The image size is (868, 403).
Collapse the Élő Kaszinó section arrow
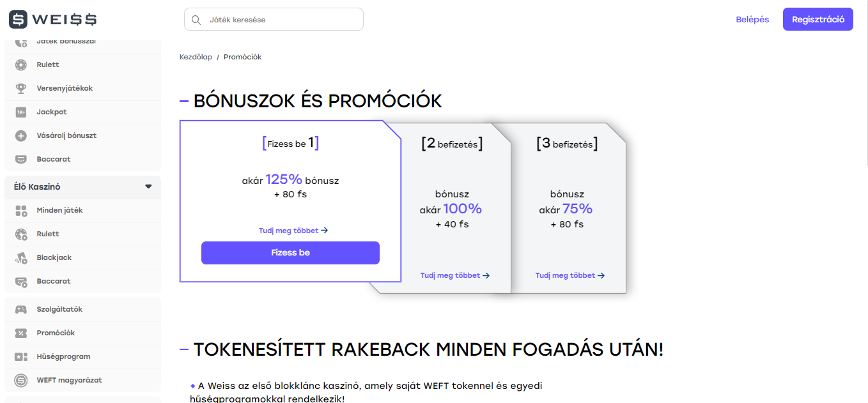tap(148, 186)
